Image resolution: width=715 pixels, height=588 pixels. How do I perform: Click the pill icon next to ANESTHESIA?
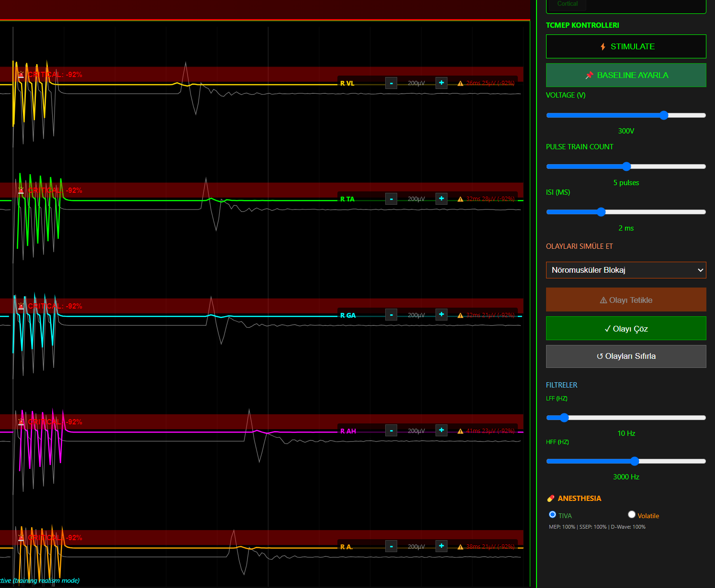click(x=551, y=498)
